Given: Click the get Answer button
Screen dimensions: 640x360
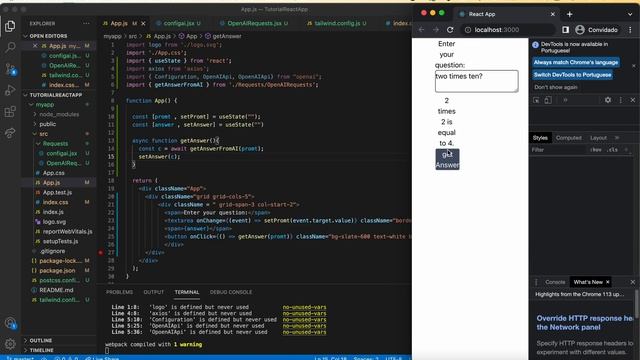Looking at the screenshot, I should point(447,160).
